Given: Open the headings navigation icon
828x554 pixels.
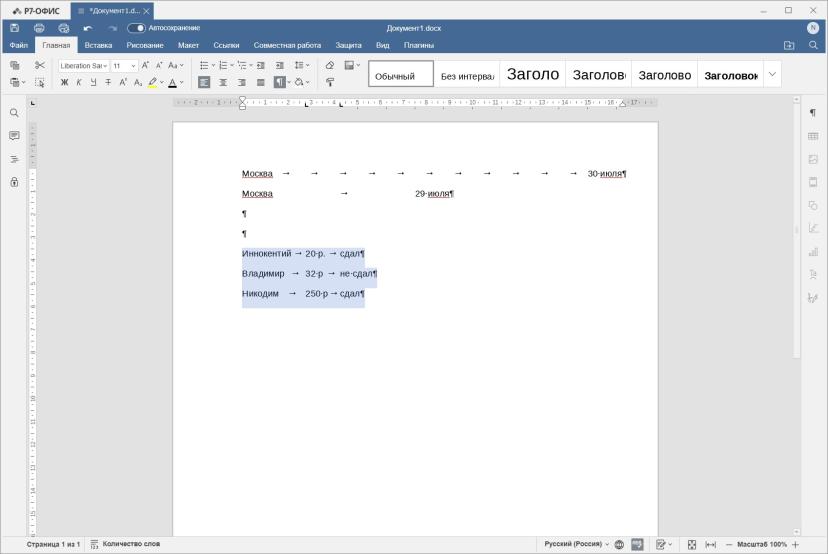Looking at the screenshot, I should point(14,159).
